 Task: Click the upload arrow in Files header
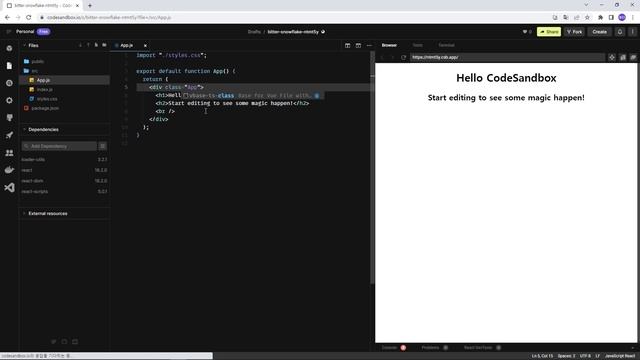(88, 45)
